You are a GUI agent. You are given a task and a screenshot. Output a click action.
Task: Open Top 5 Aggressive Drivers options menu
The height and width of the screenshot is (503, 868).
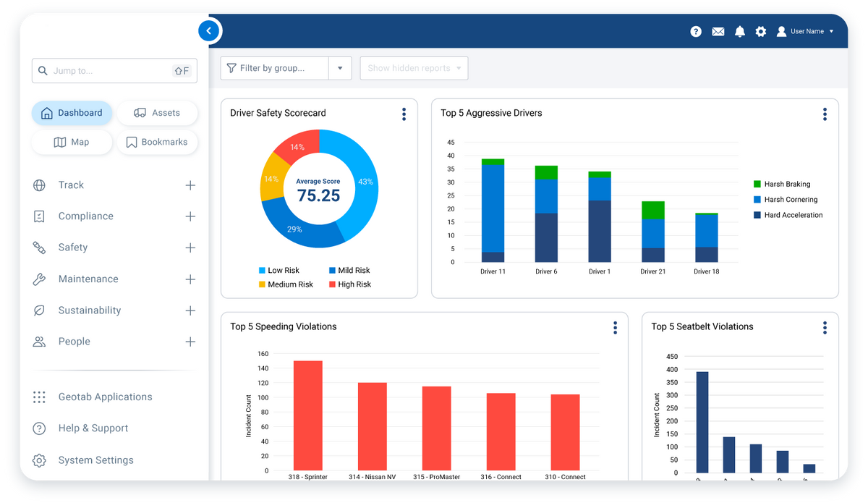tap(825, 114)
